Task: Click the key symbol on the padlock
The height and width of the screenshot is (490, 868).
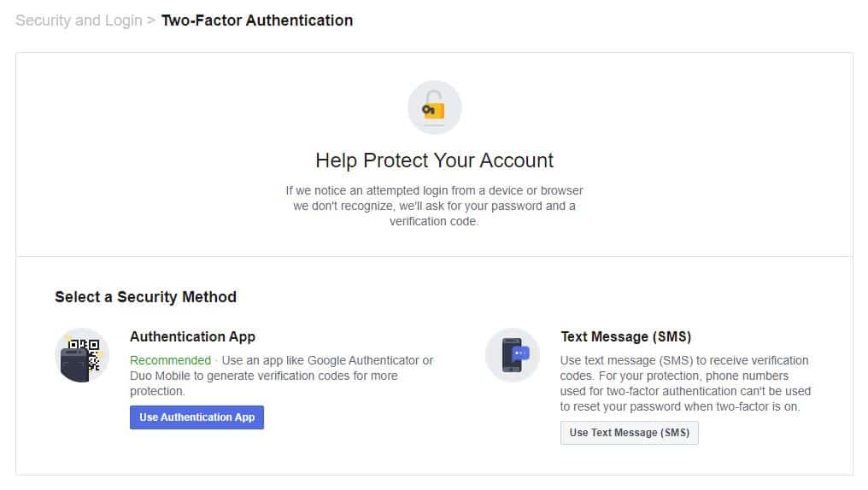Action: tap(428, 110)
